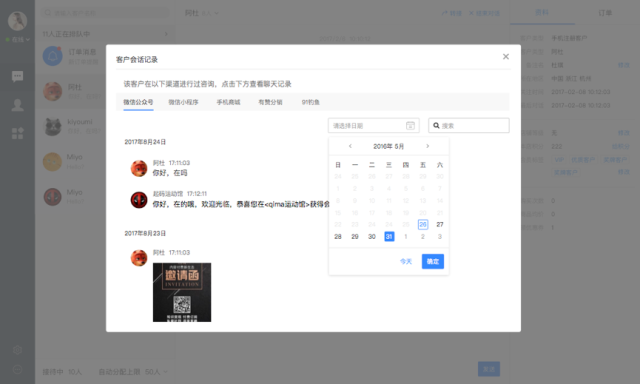Click the 修改 link beside 杜琪
The image size is (640, 384).
coord(624,65)
